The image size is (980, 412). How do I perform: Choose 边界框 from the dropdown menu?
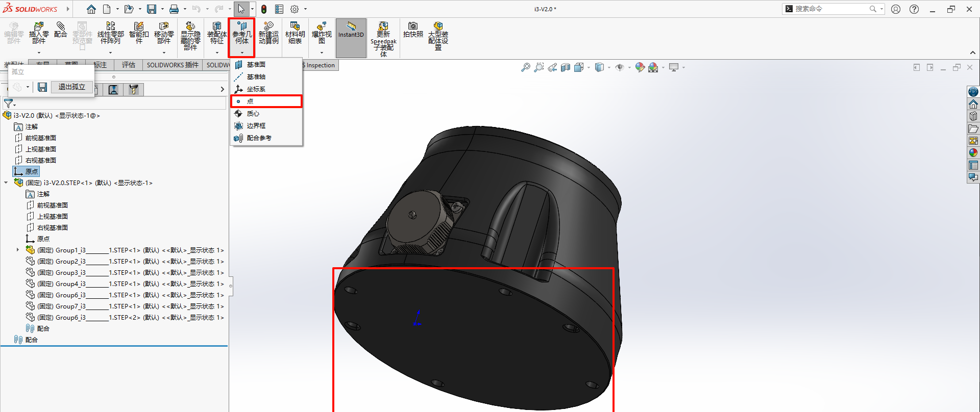coord(266,126)
